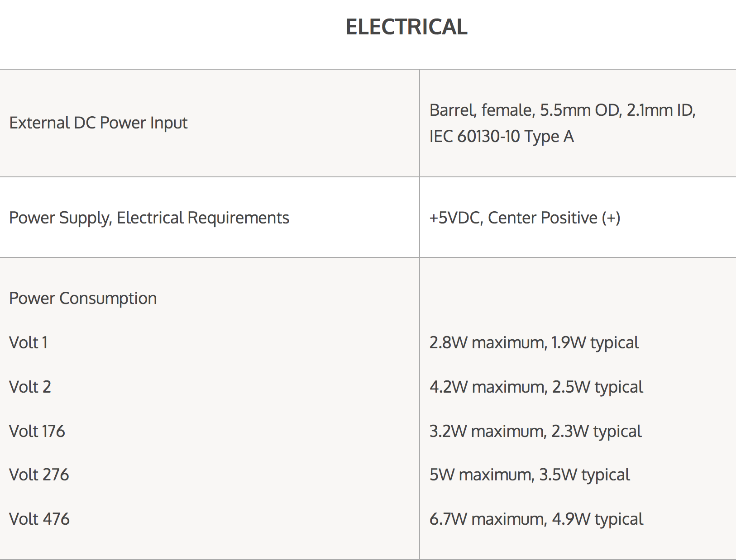Select the 'Center Positive (+)' text
Screen dimensions: 736x560
pyautogui.click(x=554, y=218)
